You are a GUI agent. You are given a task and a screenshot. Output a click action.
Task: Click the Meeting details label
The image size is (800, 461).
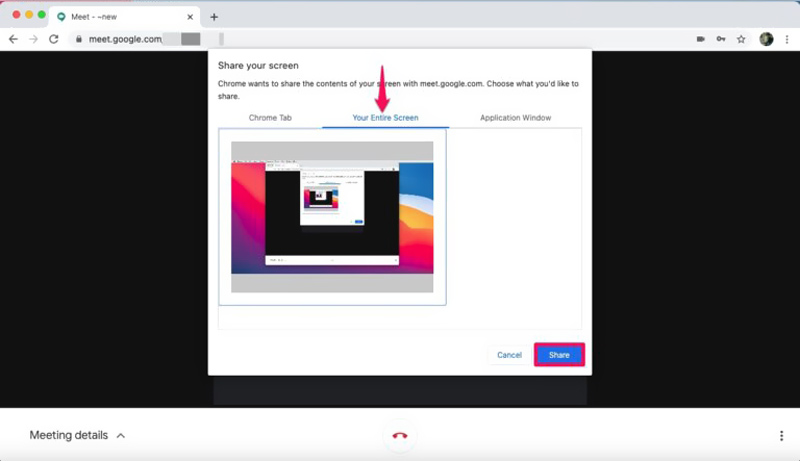[68, 435]
